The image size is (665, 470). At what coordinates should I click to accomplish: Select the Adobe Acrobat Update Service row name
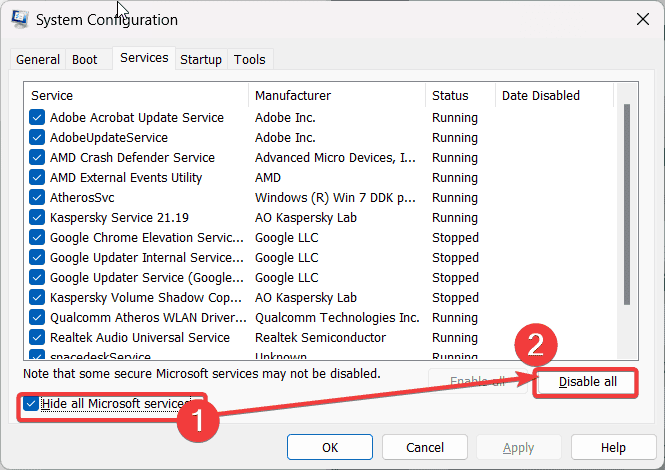coord(137,118)
